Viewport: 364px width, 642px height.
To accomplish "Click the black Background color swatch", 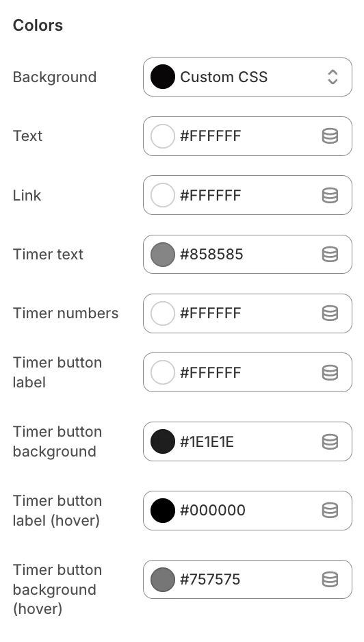I will pos(163,77).
